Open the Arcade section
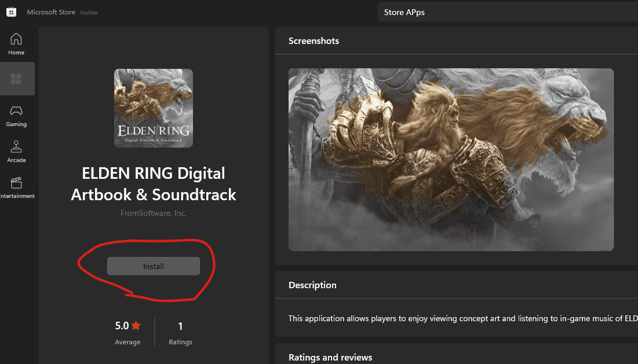Image resolution: width=638 pixels, height=364 pixels. tap(16, 152)
